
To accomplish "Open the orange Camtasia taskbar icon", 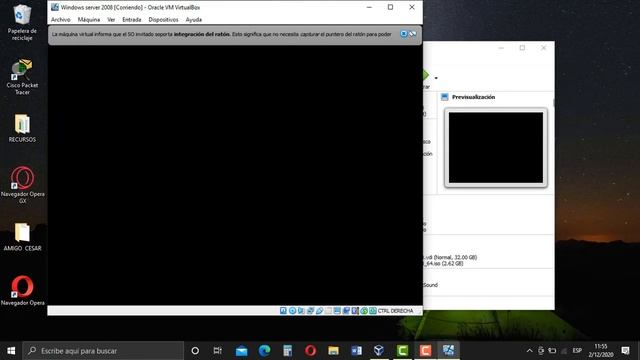I will [425, 351].
